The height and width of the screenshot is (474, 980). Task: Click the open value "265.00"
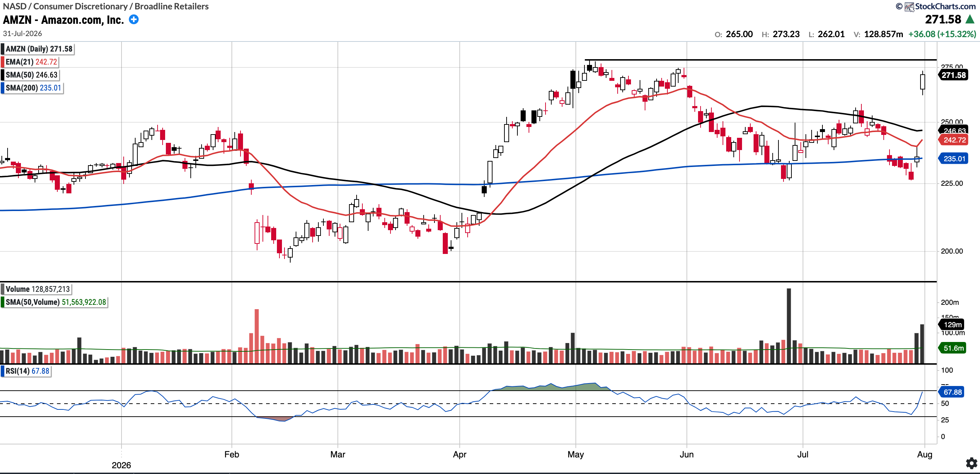(739, 34)
